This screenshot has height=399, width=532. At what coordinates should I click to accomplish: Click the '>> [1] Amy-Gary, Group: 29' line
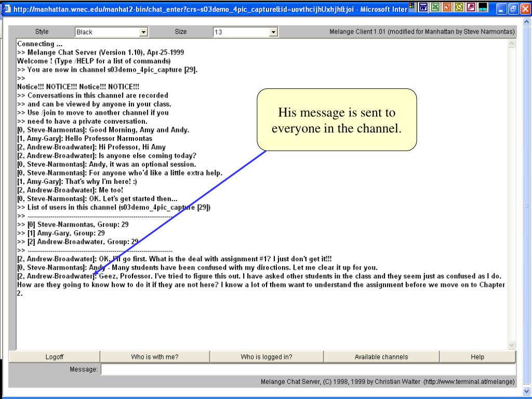pyautogui.click(x=61, y=233)
